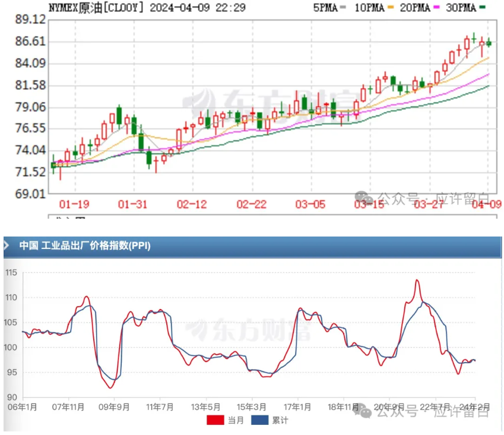The height and width of the screenshot is (435, 504).
Task: Click the red 当月 color swatch
Action: click(x=216, y=420)
